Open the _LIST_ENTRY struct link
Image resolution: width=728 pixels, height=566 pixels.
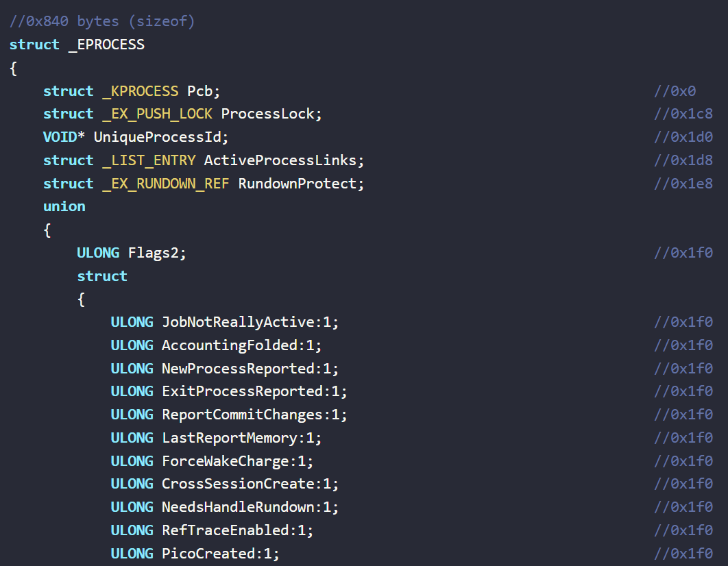click(149, 160)
